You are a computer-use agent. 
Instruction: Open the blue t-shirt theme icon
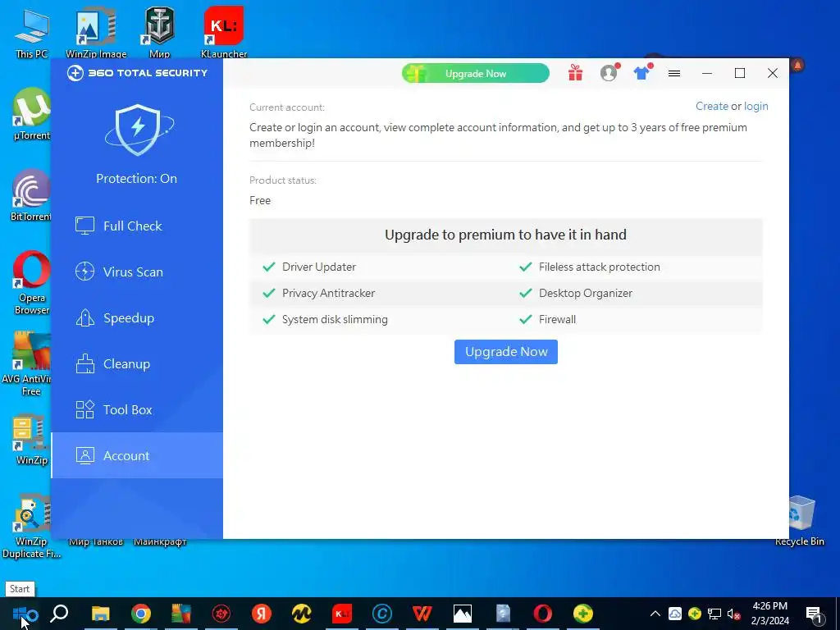click(x=641, y=73)
